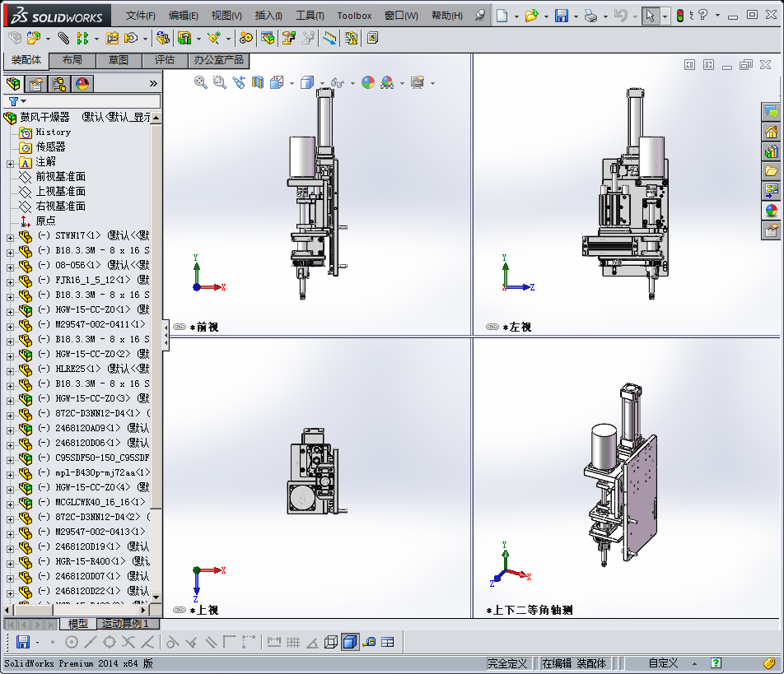Click the Design Library folder icon in task pane

coord(772,171)
